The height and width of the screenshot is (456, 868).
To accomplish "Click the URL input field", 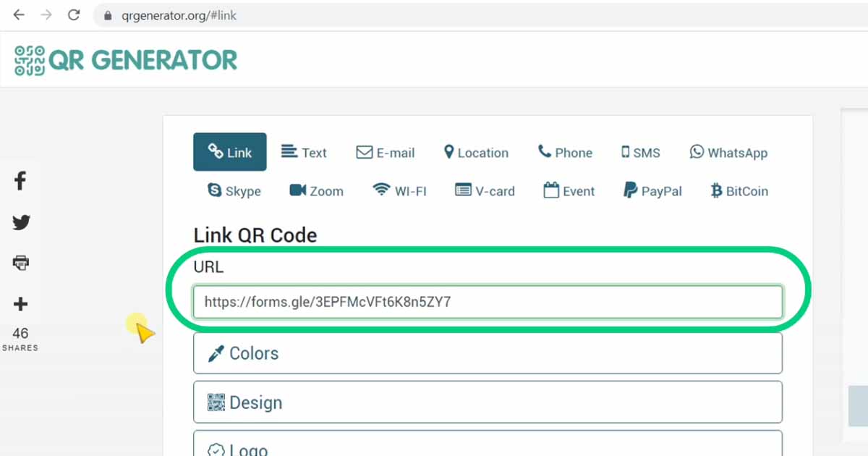I will pyautogui.click(x=488, y=301).
